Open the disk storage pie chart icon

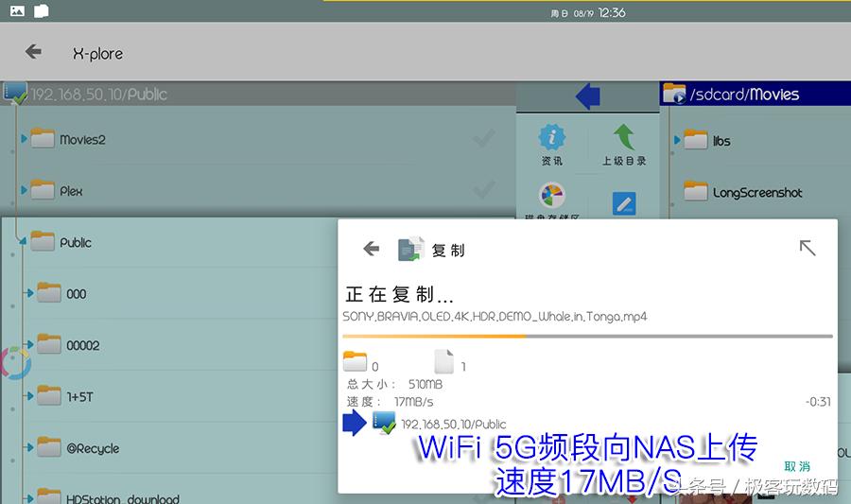point(552,195)
